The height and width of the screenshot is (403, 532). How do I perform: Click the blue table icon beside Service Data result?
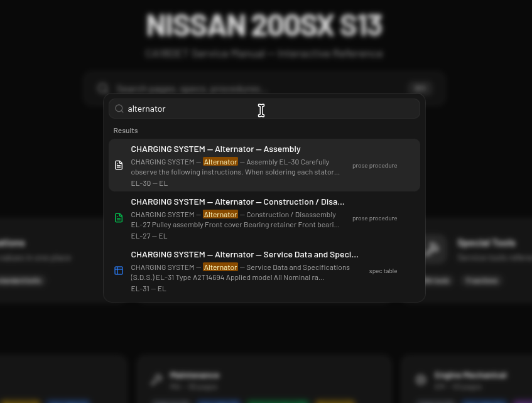point(119,271)
